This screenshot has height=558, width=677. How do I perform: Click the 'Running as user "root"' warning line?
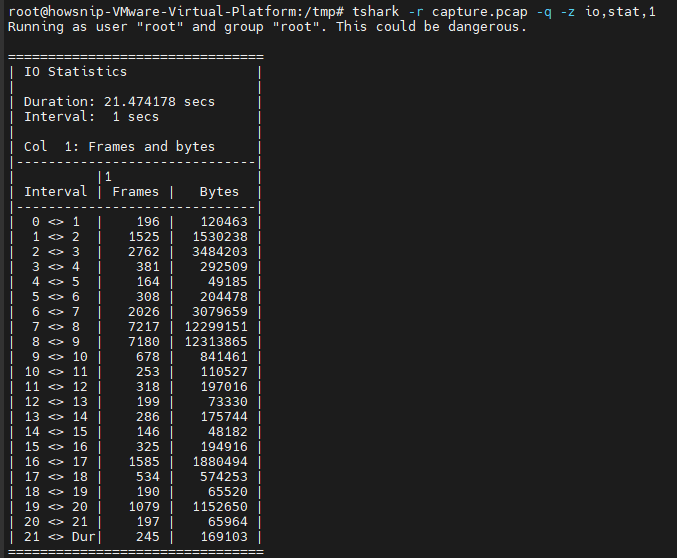click(x=268, y=27)
